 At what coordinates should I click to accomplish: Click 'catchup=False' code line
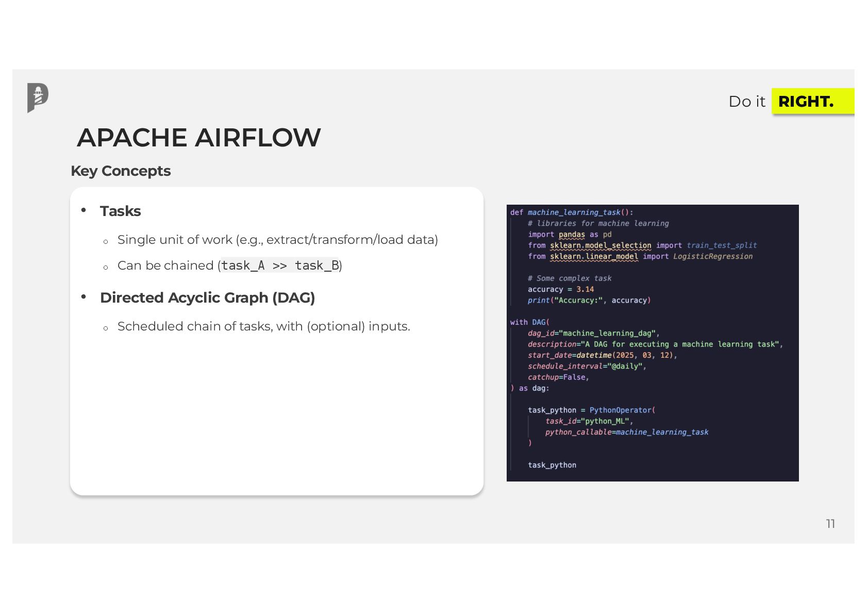(558, 377)
